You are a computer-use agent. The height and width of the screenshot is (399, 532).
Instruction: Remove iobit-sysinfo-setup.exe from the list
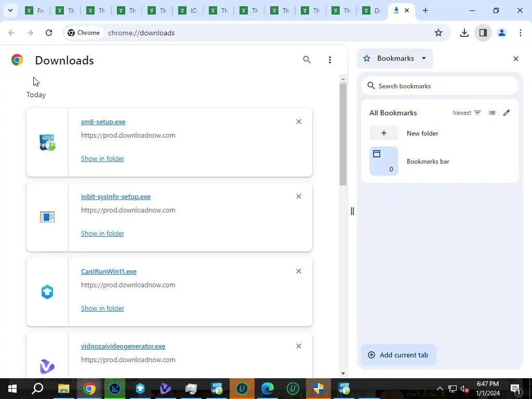pos(299,196)
